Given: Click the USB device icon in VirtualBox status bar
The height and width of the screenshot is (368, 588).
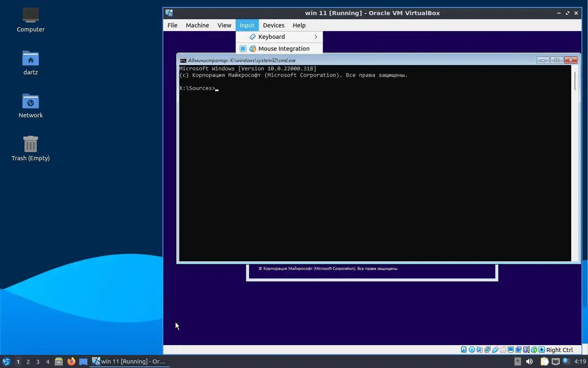Looking at the screenshot, I should coord(495,350).
